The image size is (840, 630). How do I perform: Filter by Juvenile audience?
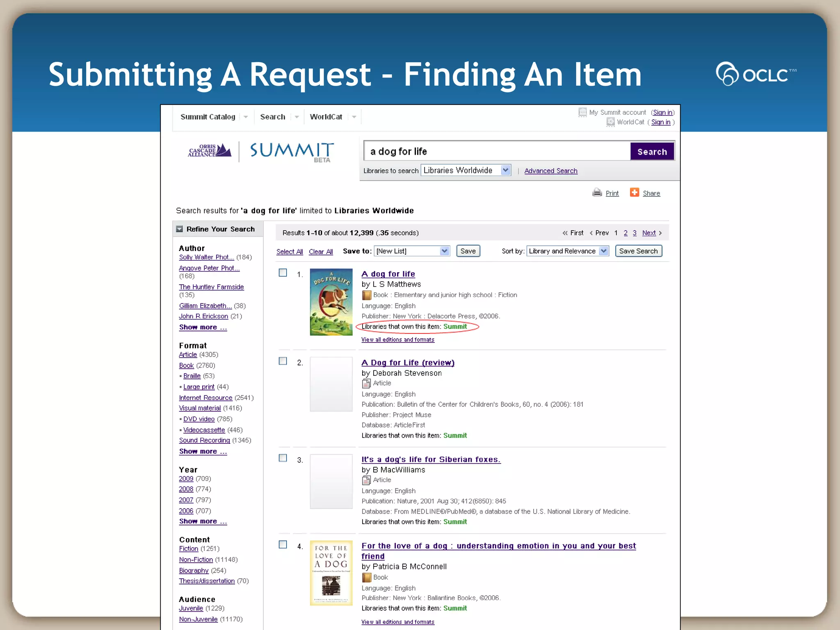pos(191,608)
